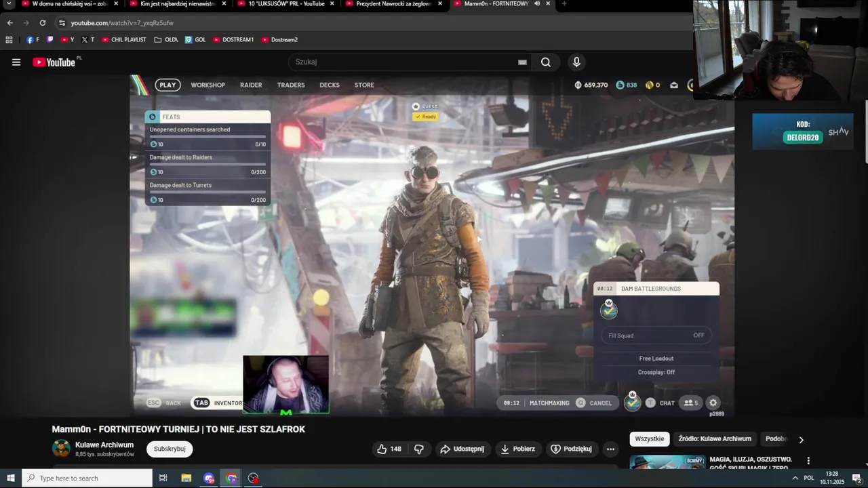Open the on-screen keyboard icon in search box
Screen dimensions: 868x488
(x=522, y=62)
